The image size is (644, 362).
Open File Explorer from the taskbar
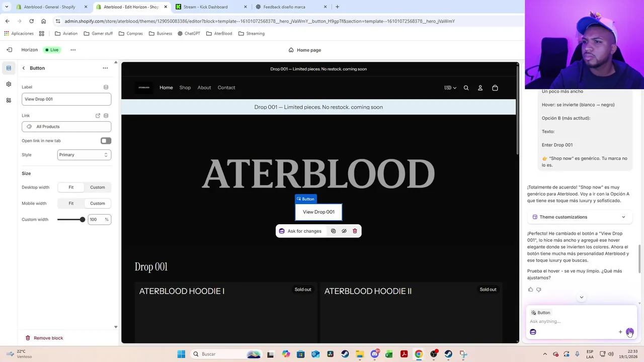click(359, 354)
